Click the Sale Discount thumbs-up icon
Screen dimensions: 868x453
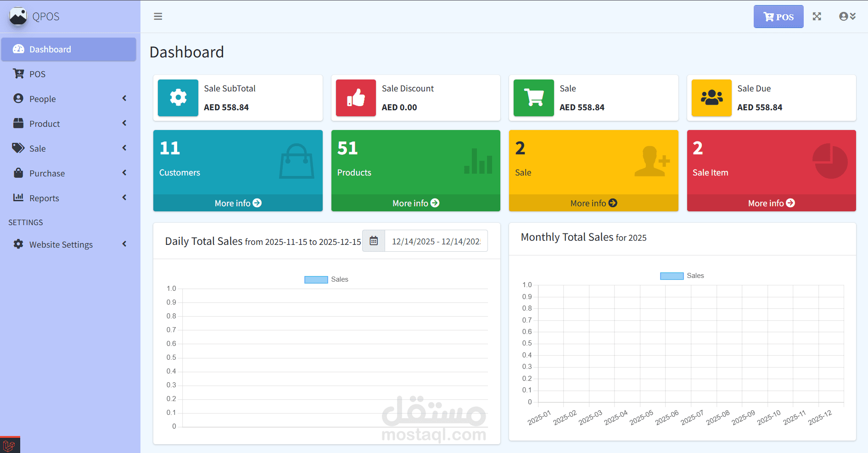pos(356,98)
